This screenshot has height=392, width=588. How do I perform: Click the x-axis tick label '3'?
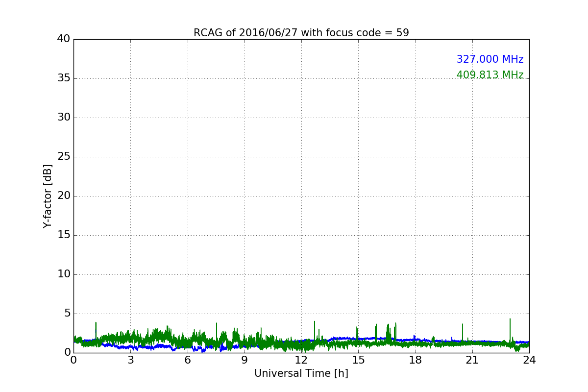point(130,360)
